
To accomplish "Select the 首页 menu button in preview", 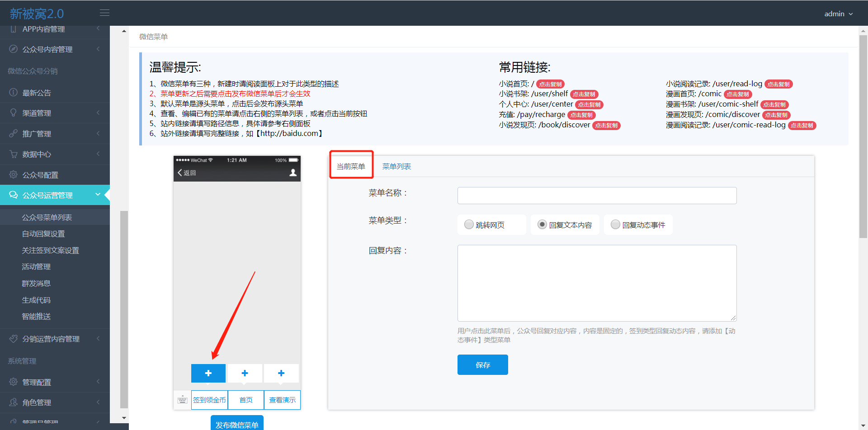I will point(246,400).
